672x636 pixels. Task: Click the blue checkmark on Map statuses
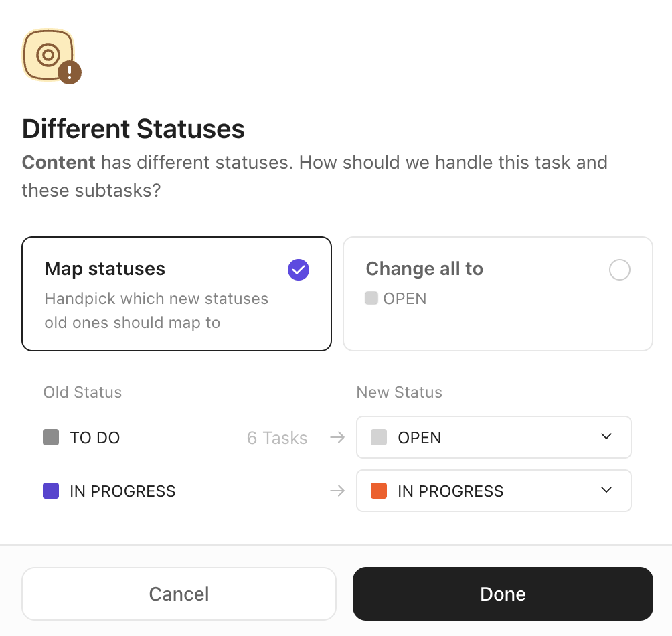tap(298, 270)
